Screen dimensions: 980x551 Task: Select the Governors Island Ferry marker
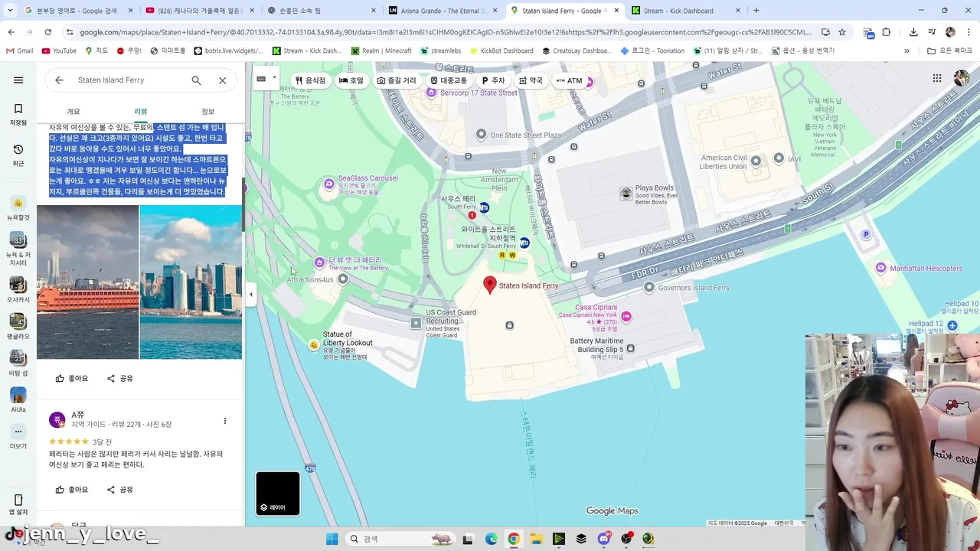pyautogui.click(x=649, y=288)
